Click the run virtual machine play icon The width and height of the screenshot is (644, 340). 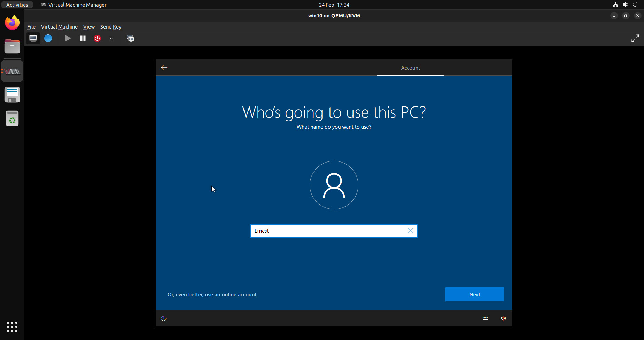68,38
